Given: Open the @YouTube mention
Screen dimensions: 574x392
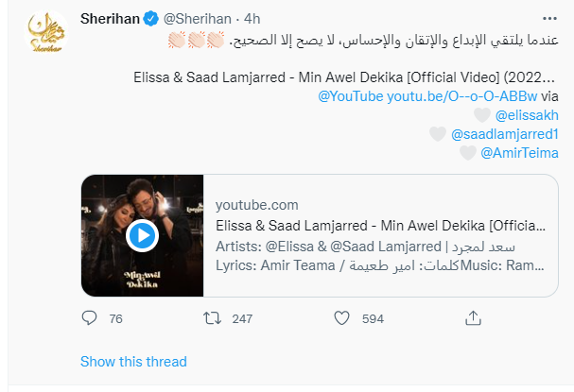Looking at the screenshot, I should pos(353,96).
